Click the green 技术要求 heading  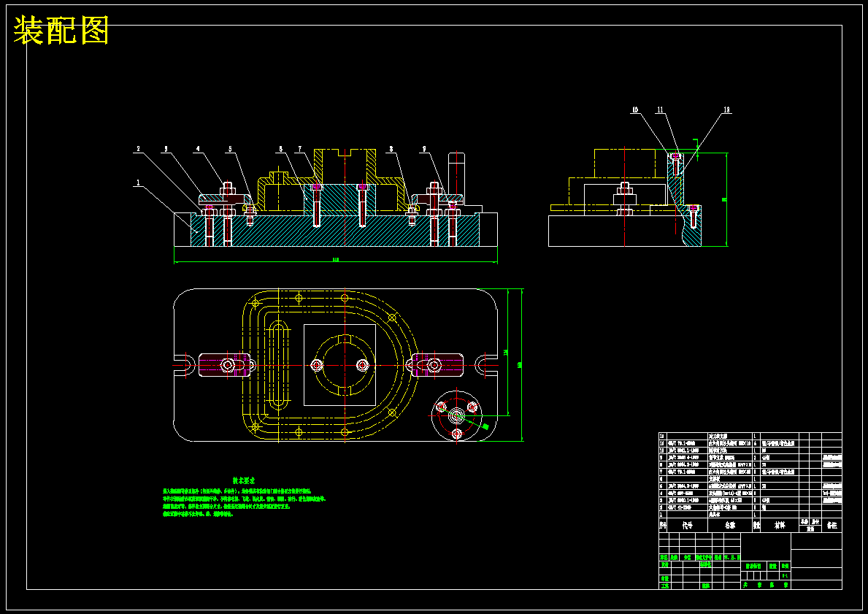pyautogui.click(x=244, y=481)
